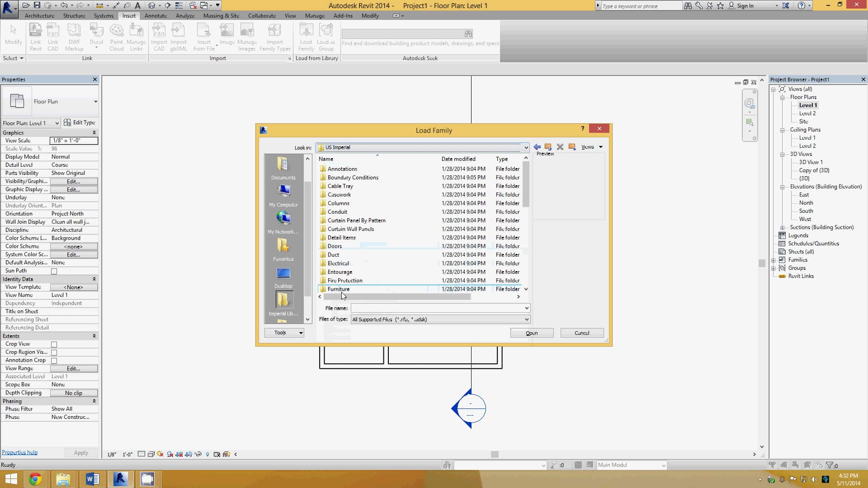Image resolution: width=868 pixels, height=488 pixels.
Task: Select the Point Cloud tool
Action: (117, 37)
